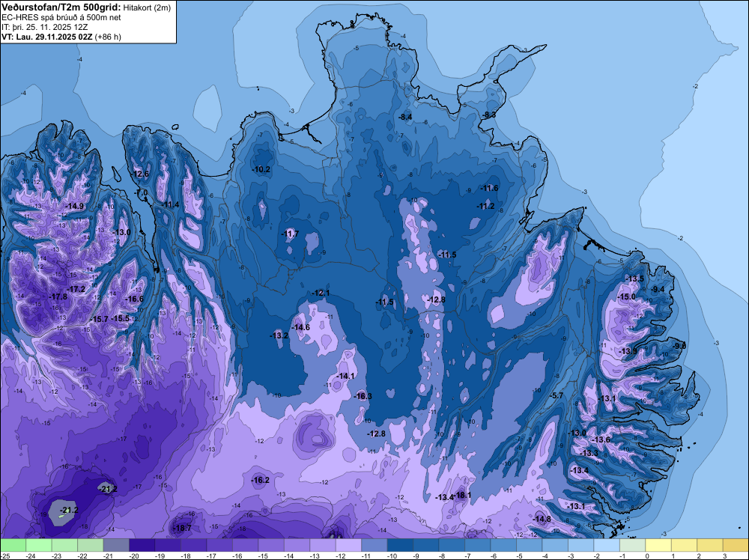The width and height of the screenshot is (749, 560).
Task: Click the '-14.6' temperature value on the map
Action: [x=301, y=327]
